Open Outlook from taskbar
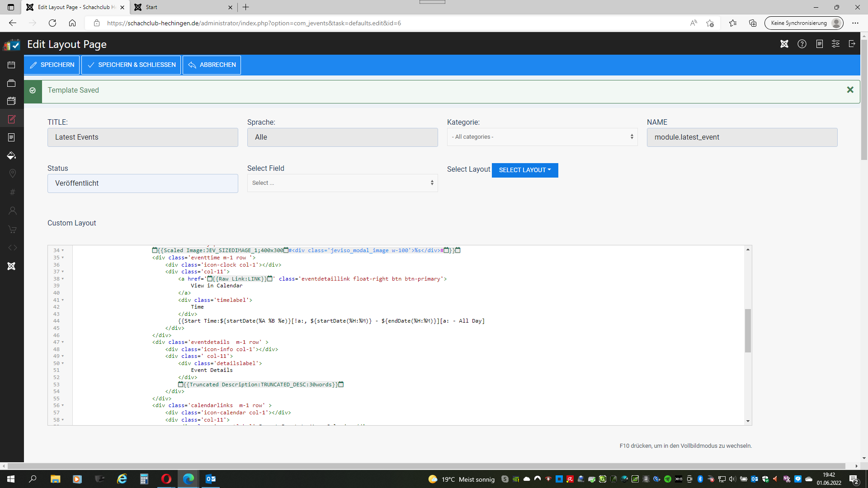 [211, 479]
